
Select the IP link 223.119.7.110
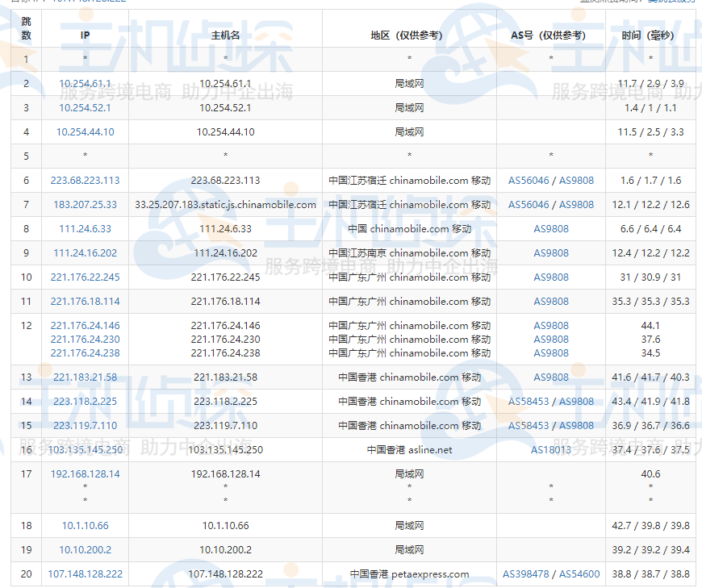tap(85, 425)
